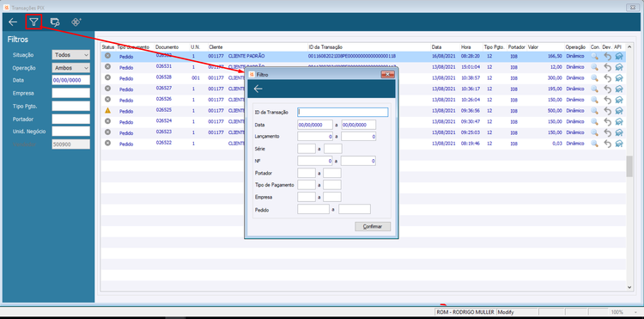Click refund arrow for row 09:30:47
Viewport: 644px width, 319px height.
[x=607, y=122]
